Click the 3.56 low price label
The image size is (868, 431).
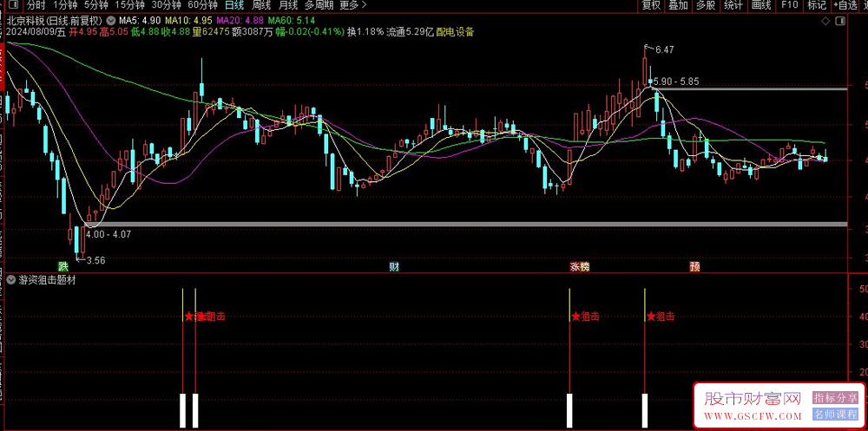coord(95,259)
